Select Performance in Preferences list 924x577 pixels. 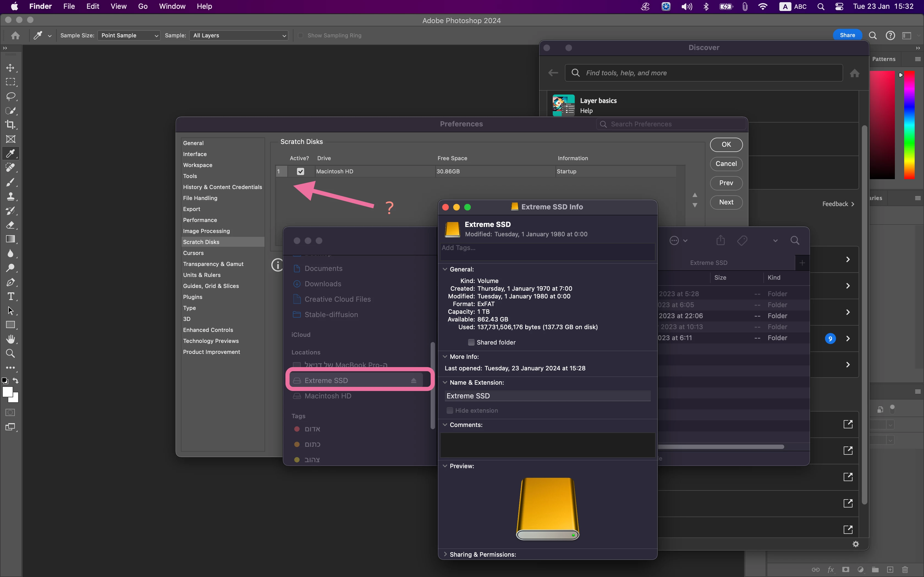coord(200,220)
